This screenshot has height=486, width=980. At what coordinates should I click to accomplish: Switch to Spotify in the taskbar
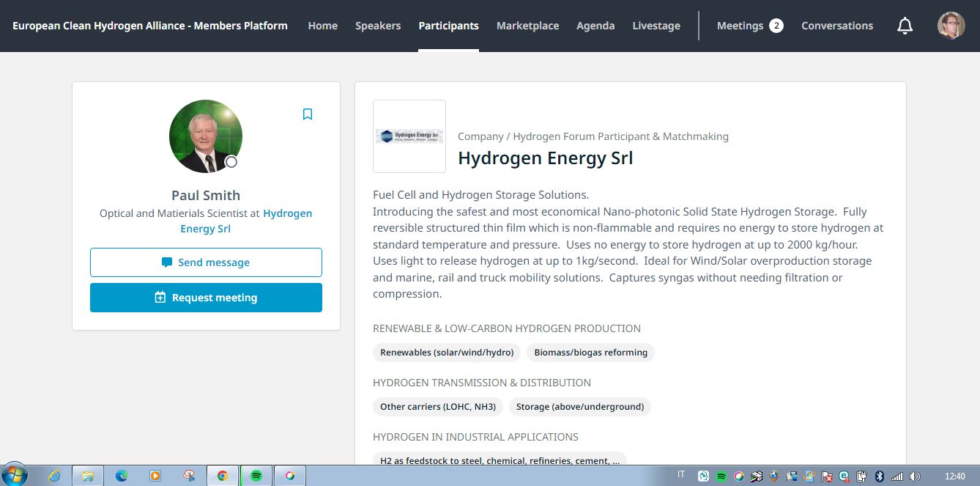pos(256,476)
